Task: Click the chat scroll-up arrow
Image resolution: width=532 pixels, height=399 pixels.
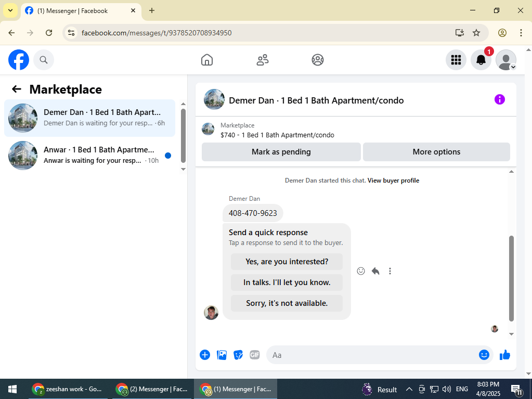Action: click(511, 172)
